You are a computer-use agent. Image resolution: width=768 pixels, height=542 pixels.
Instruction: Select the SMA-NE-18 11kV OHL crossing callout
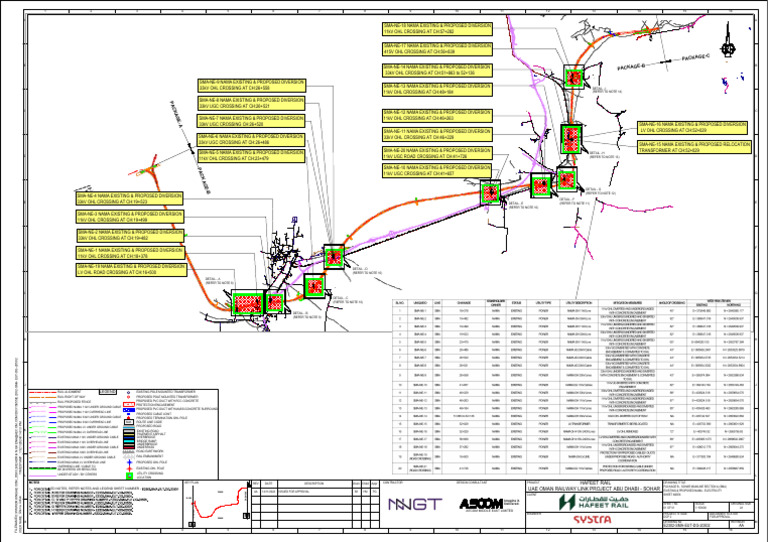[437, 28]
